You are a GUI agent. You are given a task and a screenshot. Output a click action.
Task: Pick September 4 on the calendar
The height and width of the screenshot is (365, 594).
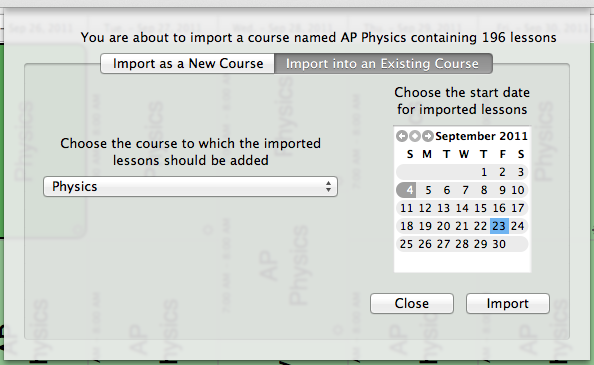(406, 190)
